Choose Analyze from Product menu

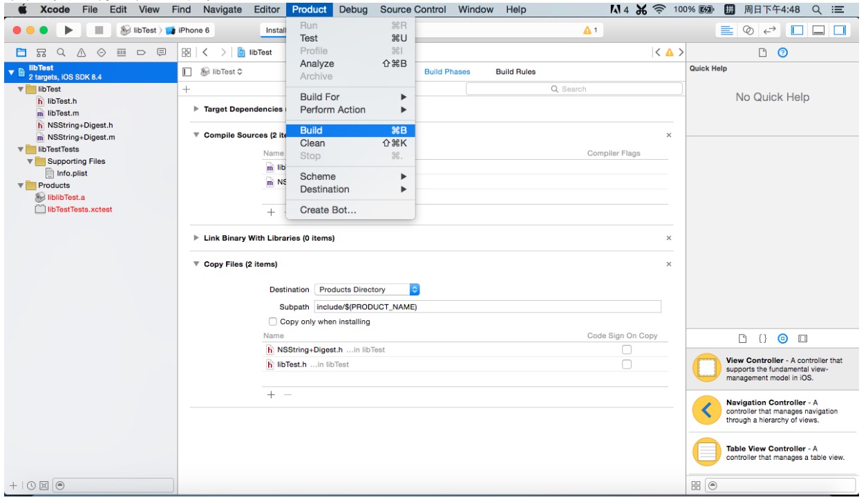[350, 64]
